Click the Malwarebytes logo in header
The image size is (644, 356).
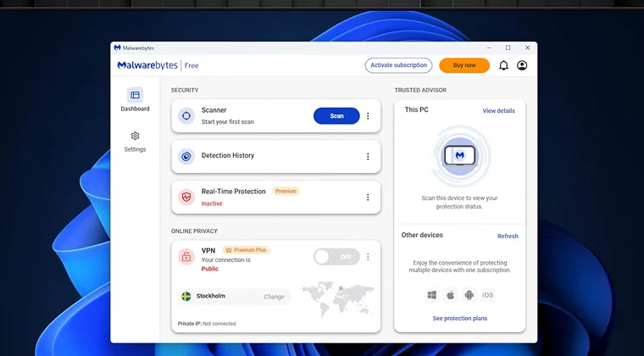[147, 65]
